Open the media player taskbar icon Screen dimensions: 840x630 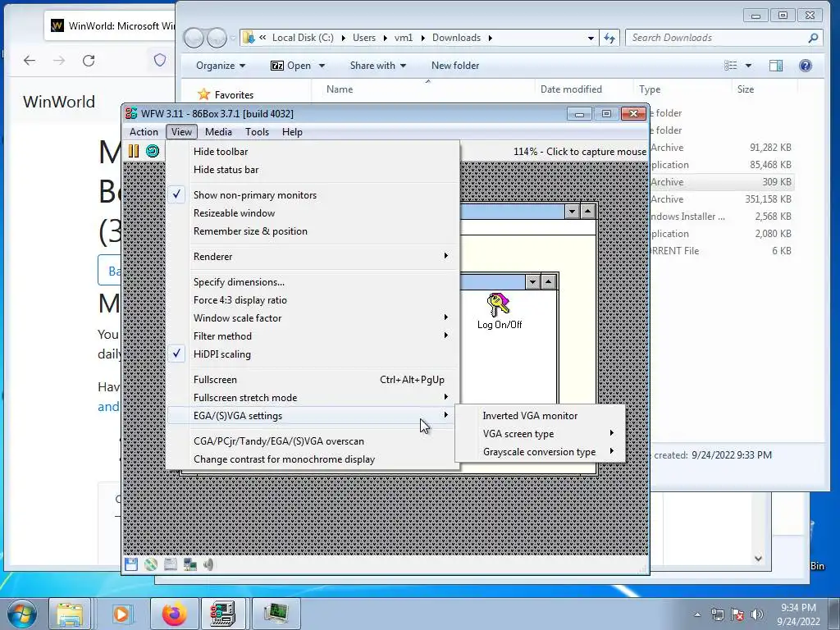121,614
